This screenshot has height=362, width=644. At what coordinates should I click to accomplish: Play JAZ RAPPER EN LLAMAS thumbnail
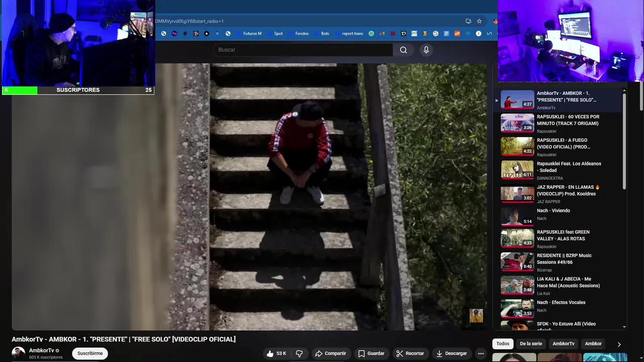click(517, 193)
